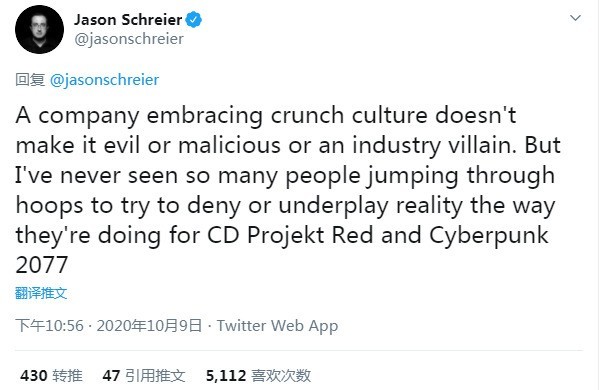View the 47 引用推文 quote tweets
The height and width of the screenshot is (390, 603).
point(144,375)
